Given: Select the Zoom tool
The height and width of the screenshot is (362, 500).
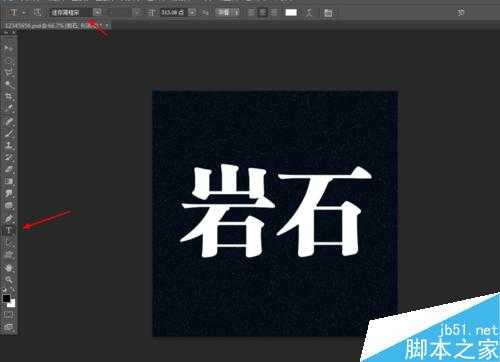Looking at the screenshot, I should [x=9, y=279].
